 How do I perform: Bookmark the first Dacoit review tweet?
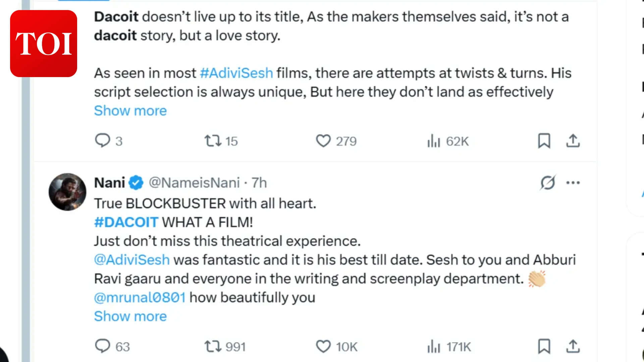[x=544, y=141]
